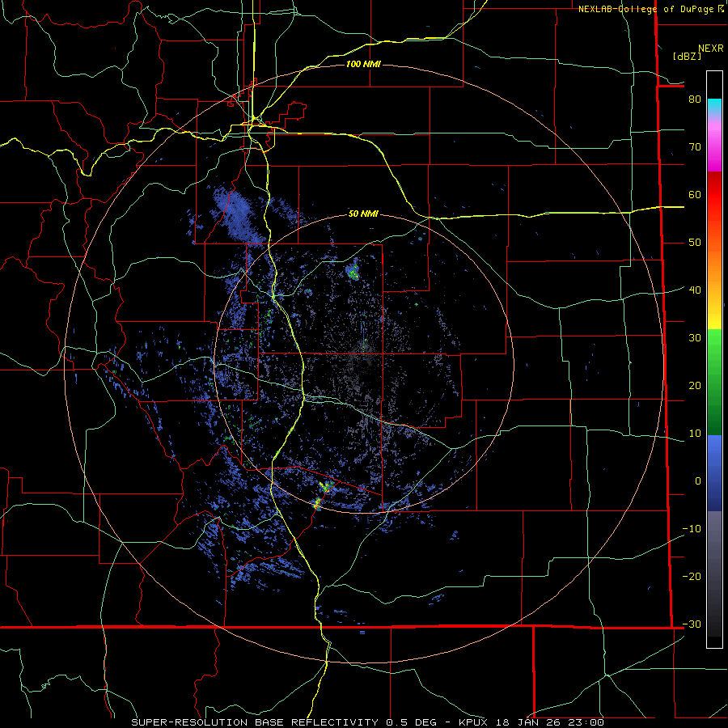The height and width of the screenshot is (728, 728).
Task: Click the 40 value on the dBZ scale
Action: [695, 290]
